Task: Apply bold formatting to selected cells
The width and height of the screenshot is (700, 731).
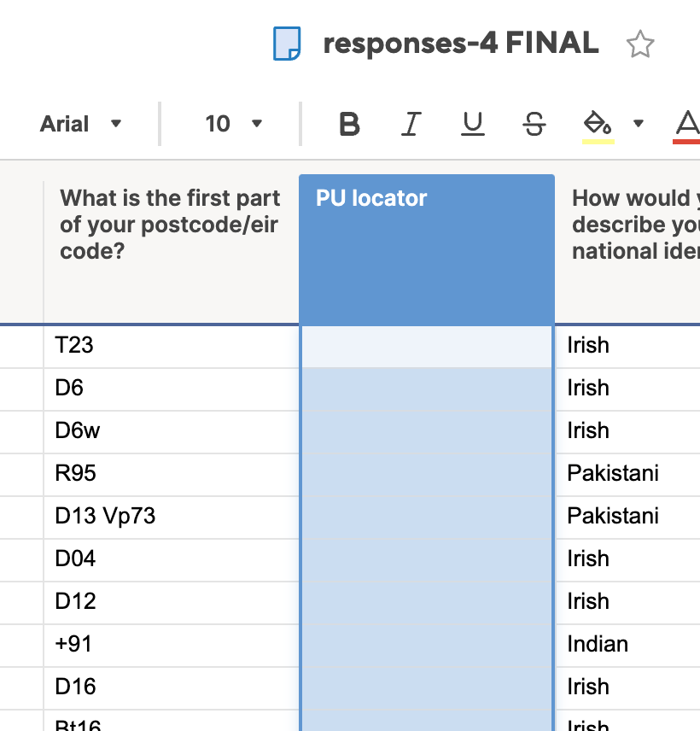Action: (x=348, y=124)
